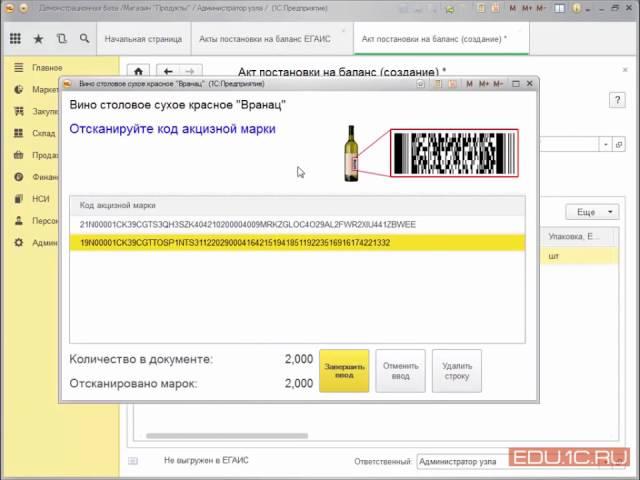This screenshot has width=640, height=480.
Task: Click the Не выгружен в ЕГАИС status link
Action: 206,460
